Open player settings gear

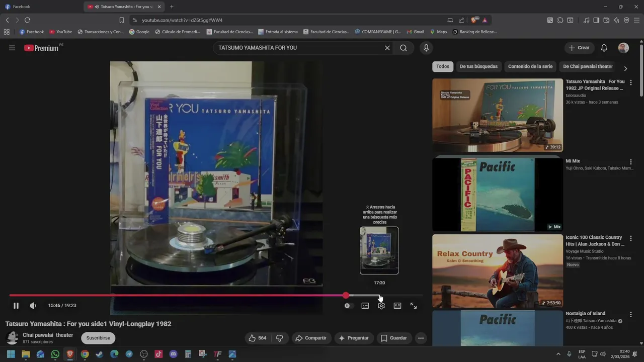381,306
